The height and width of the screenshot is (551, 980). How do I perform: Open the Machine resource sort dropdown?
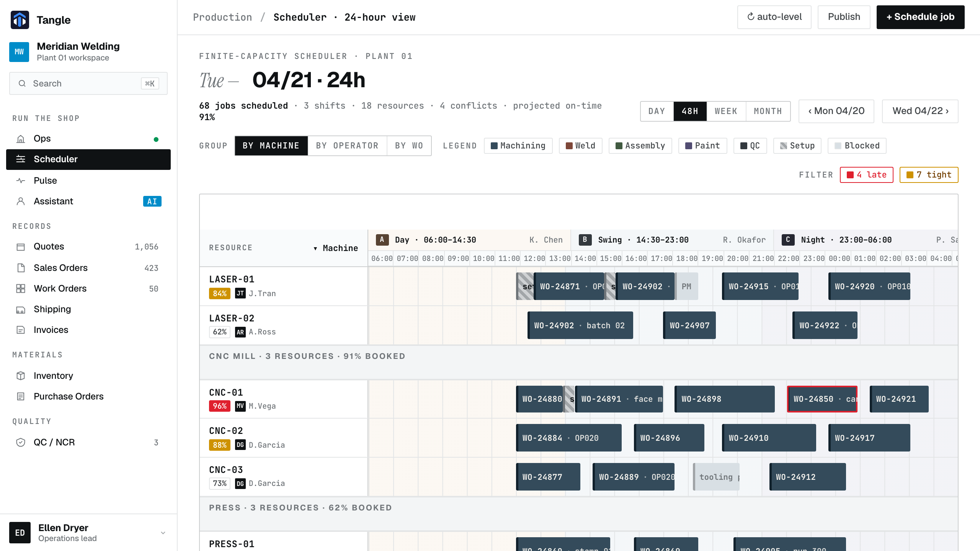pyautogui.click(x=336, y=248)
